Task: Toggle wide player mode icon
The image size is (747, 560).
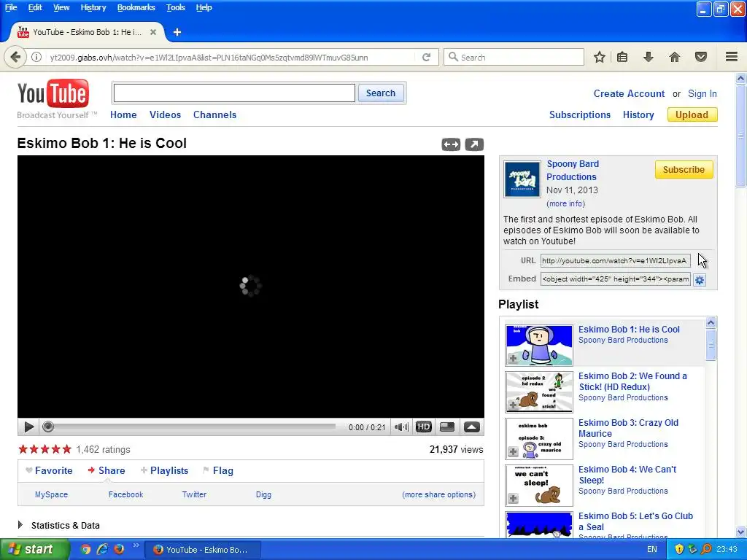Action: 451,144
